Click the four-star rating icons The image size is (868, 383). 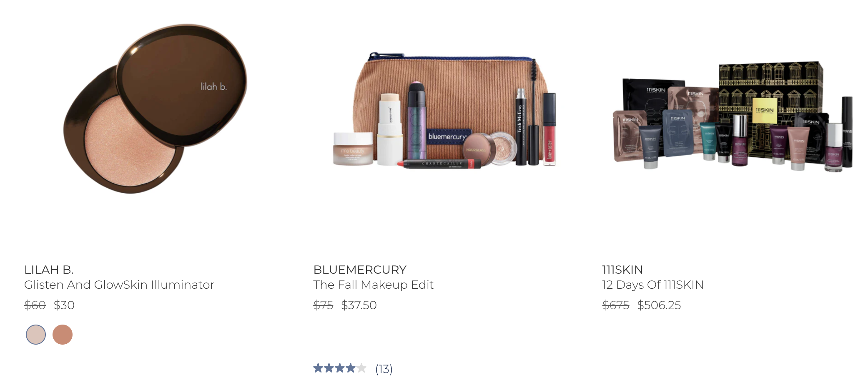[x=340, y=368]
